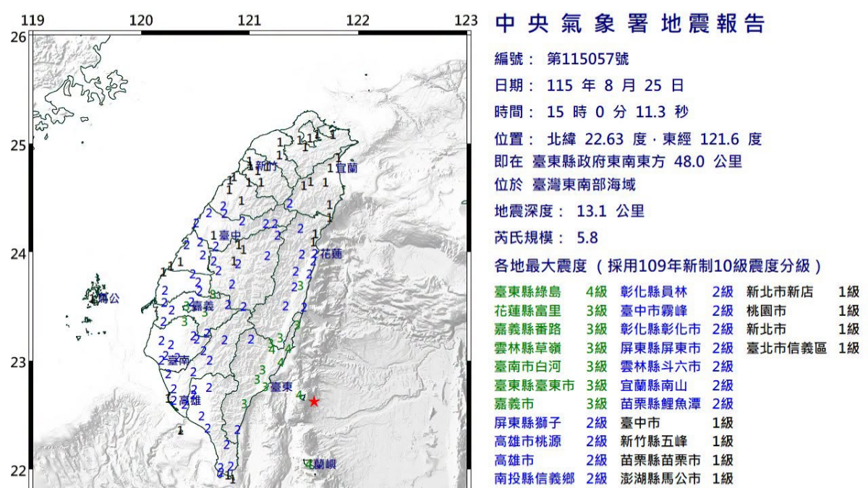Screen dimensions: 868x488
Task: Click the entry 彰化縣彰化市 2級
Action: click(x=676, y=330)
